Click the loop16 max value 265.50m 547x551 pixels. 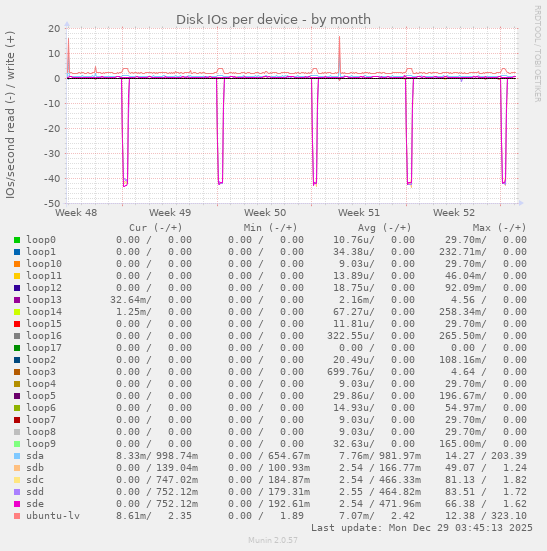463,336
